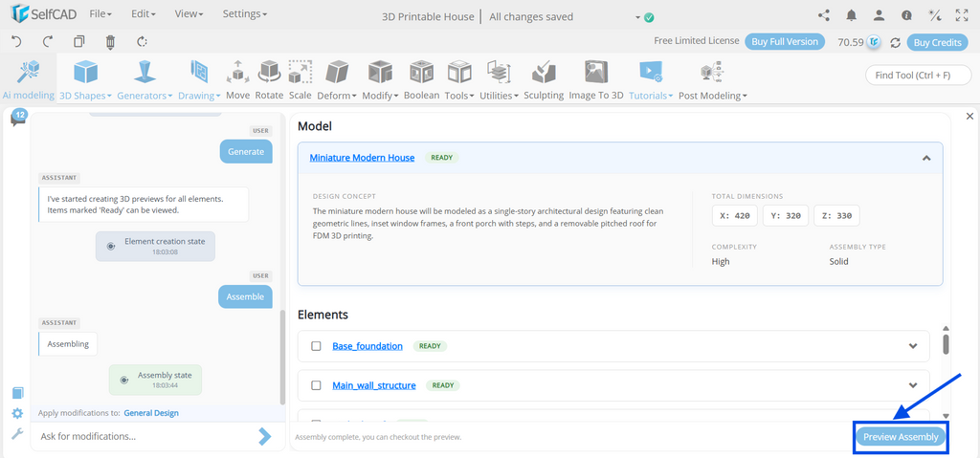Check the Base_foundation checkbox
Viewport: 980px width, 458px height.
coord(316,345)
